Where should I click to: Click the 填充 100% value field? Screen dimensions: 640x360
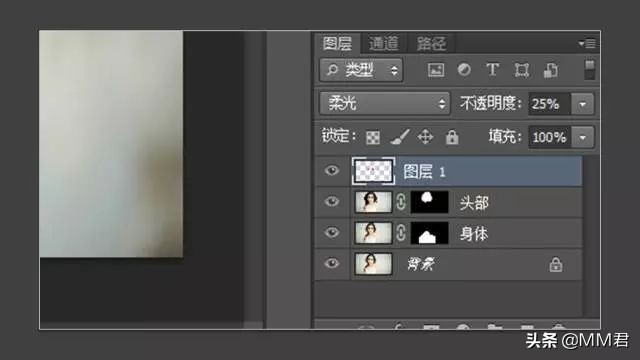coord(549,137)
